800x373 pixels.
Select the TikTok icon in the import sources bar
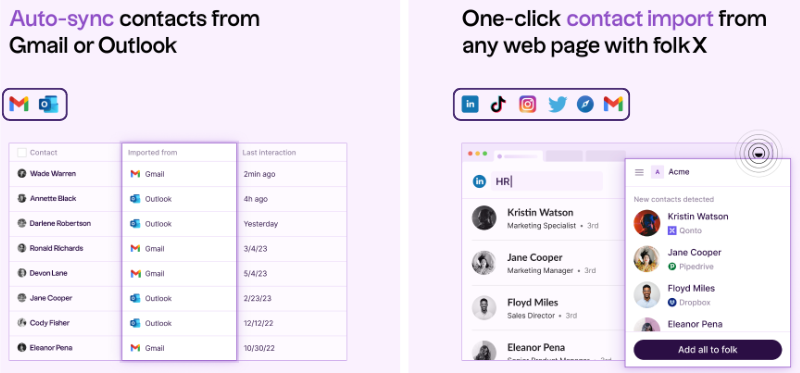tap(498, 104)
